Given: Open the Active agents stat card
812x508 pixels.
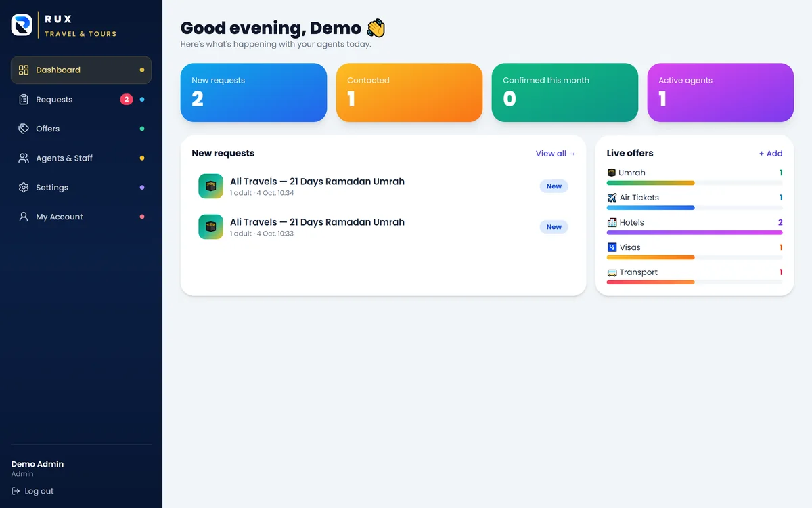Looking at the screenshot, I should (721, 93).
